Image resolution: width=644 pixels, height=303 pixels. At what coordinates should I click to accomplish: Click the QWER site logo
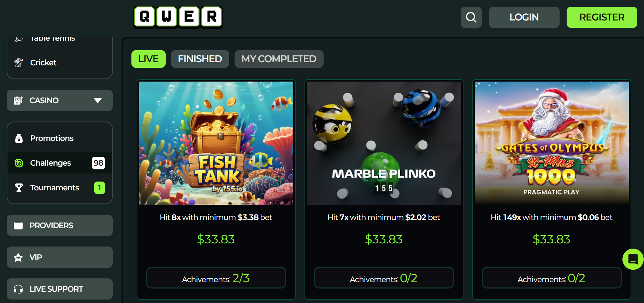[178, 17]
